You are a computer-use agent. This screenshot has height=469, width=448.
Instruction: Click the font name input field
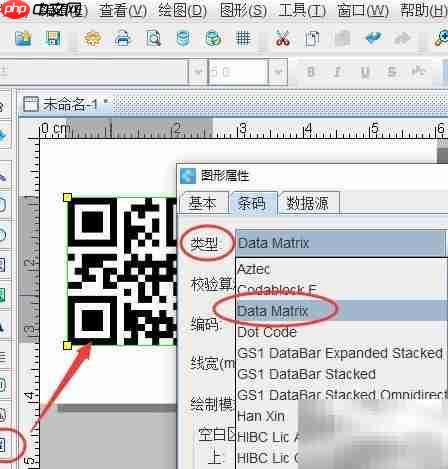coord(93,72)
